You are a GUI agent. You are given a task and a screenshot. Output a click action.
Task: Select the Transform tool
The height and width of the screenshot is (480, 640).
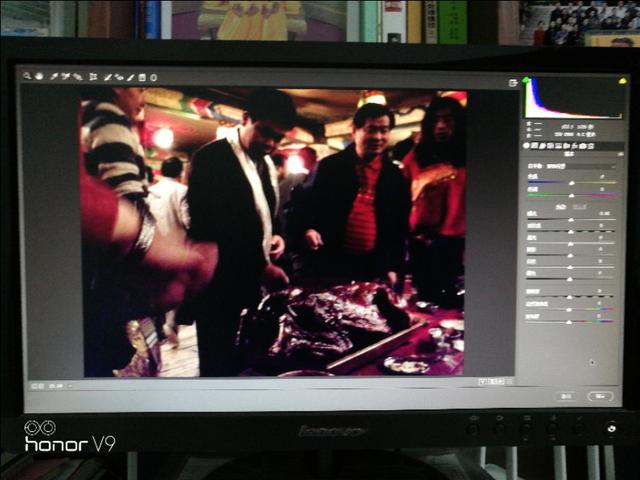tap(93, 77)
